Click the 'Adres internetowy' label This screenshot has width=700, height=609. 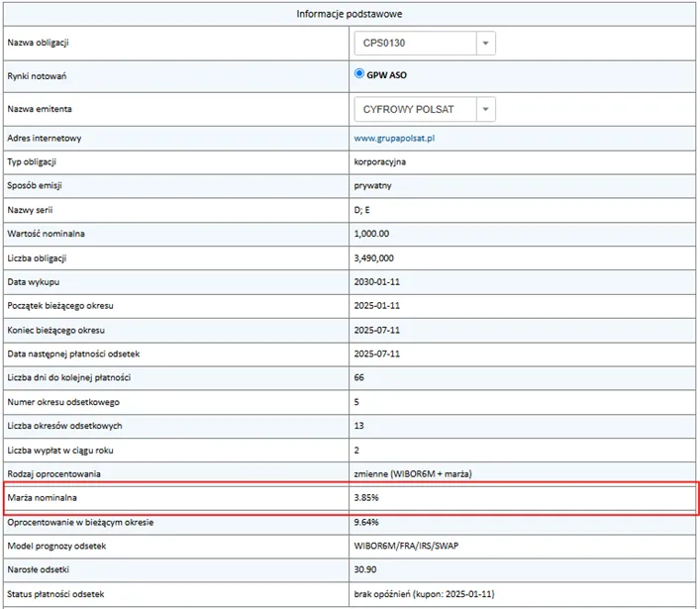click(45, 139)
